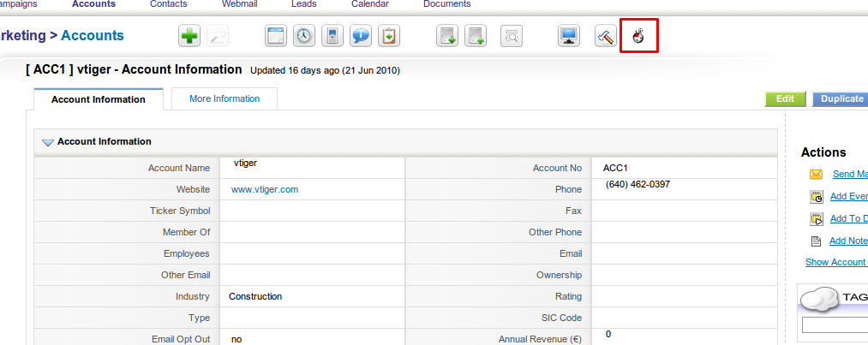Open the Contacts menu
This screenshot has height=345, width=868.
pyautogui.click(x=168, y=4)
